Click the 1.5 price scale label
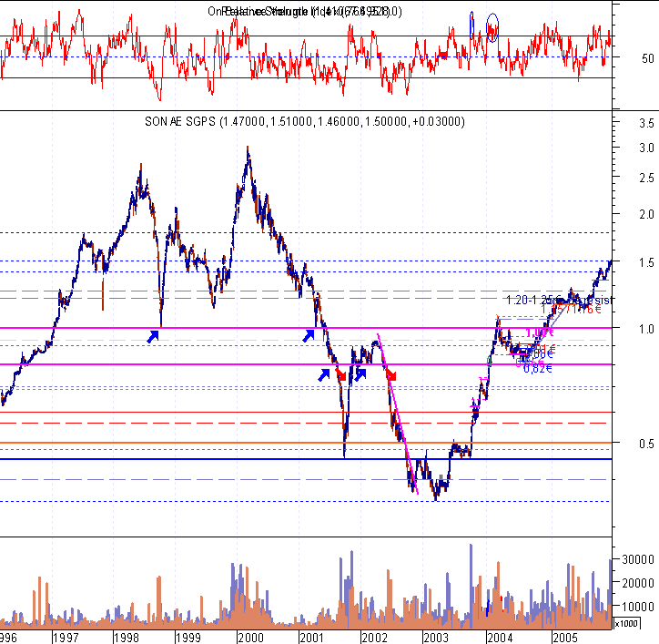Image resolution: width=659 pixels, height=644 pixels. (646, 262)
